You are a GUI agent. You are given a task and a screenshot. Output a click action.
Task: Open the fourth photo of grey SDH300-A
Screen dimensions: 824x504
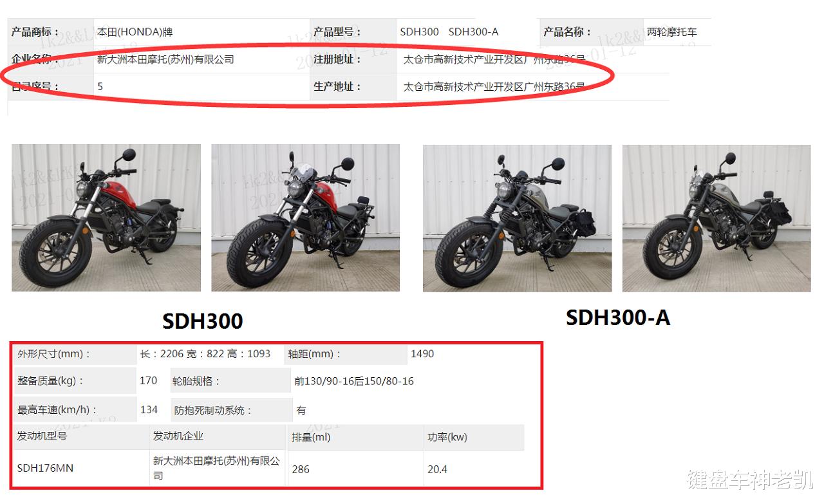[716, 218]
